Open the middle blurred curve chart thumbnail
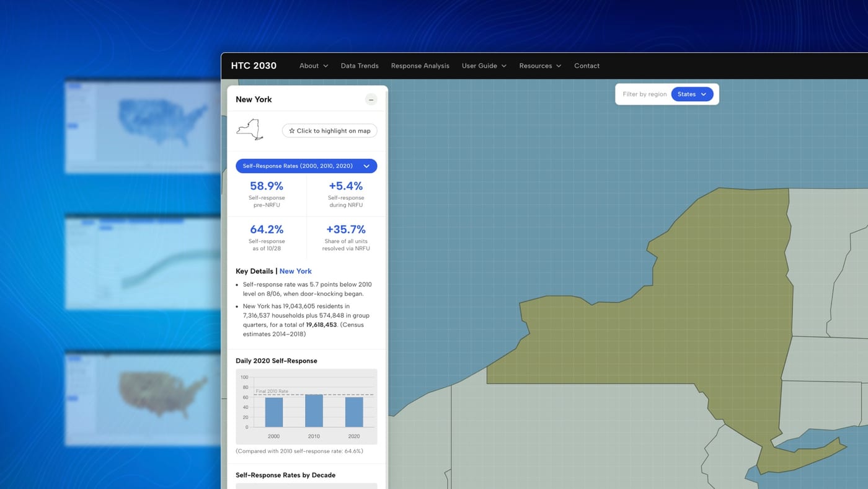The width and height of the screenshot is (868, 489). click(x=143, y=263)
